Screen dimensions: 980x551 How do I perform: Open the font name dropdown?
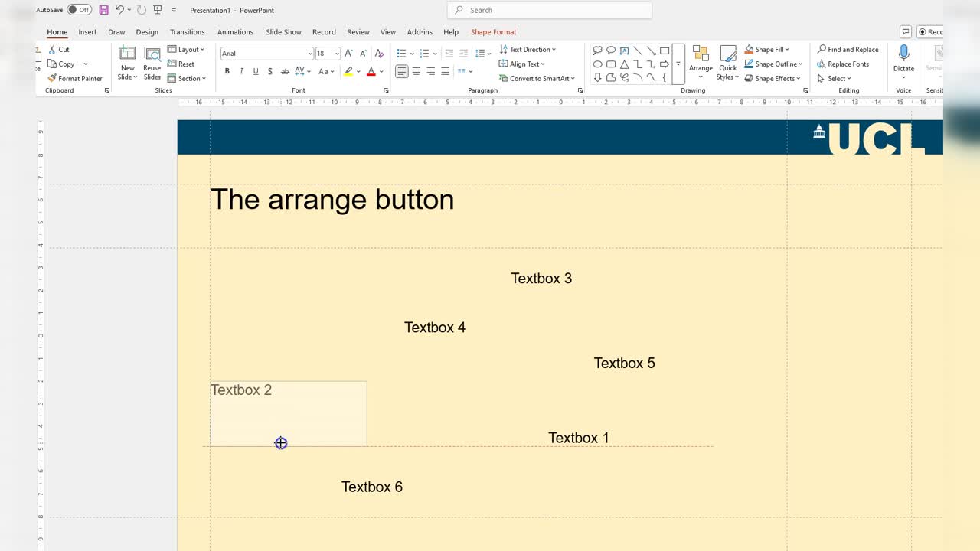coord(310,54)
